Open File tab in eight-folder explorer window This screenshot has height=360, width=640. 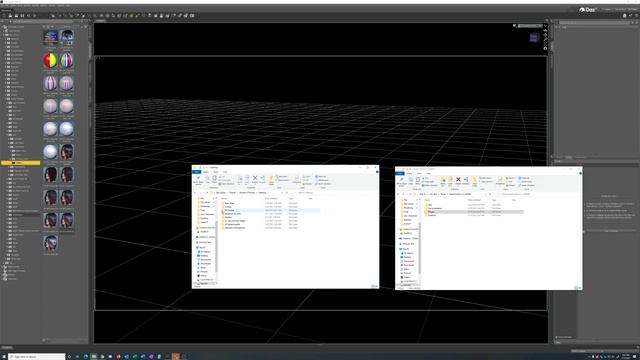(x=196, y=172)
